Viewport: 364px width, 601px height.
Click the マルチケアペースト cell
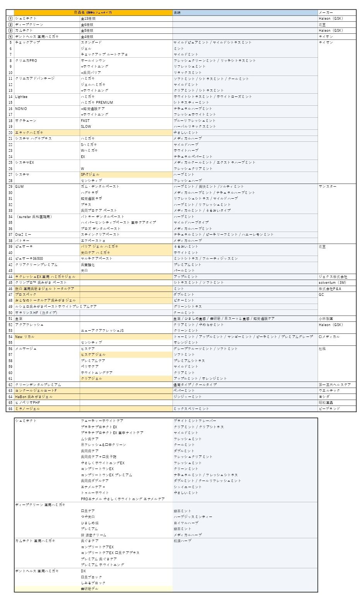click(x=126, y=259)
